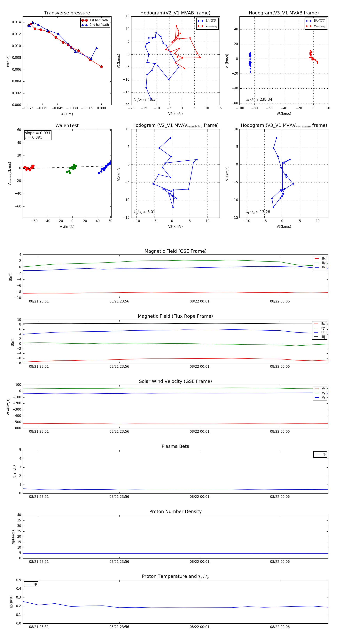The height and width of the screenshot is (644, 351).
Task: Select the |B| legend entry
Action: [x=320, y=337]
